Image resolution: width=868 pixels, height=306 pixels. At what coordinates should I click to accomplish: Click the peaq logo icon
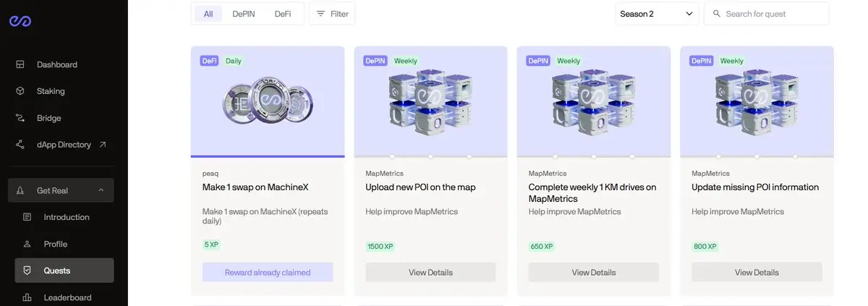(x=20, y=20)
